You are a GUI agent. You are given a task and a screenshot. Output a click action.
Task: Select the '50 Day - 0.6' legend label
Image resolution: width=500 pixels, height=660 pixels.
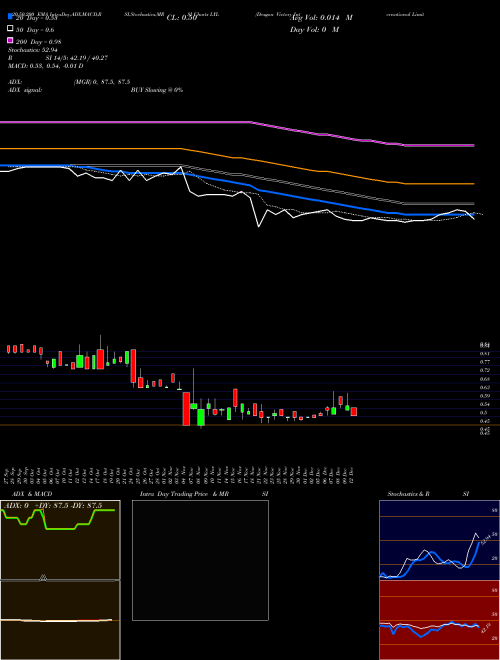tap(35, 30)
